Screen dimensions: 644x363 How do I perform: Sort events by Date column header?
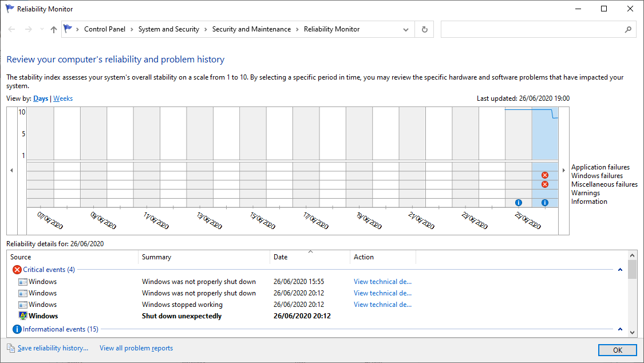310,257
